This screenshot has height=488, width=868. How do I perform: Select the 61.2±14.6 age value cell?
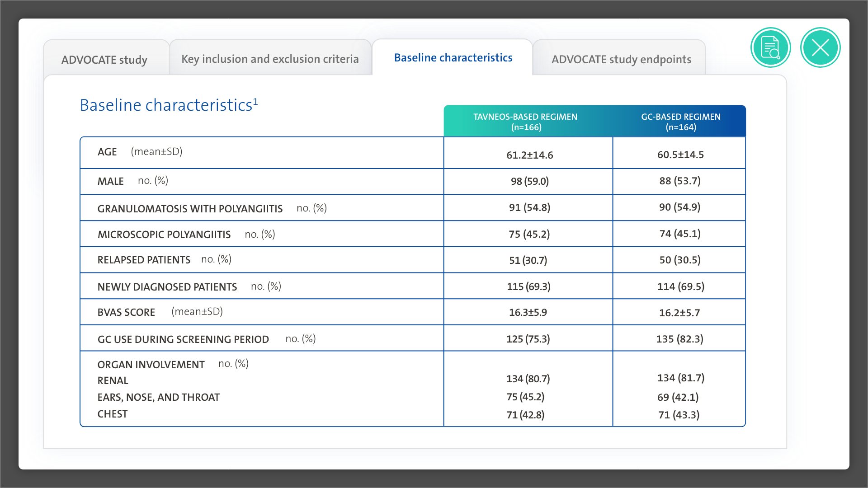click(x=529, y=155)
